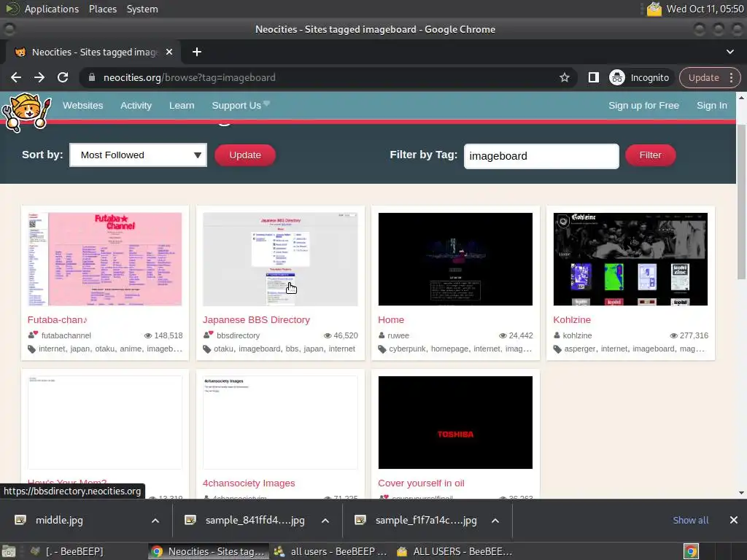The height and width of the screenshot is (560, 747).
Task: Open the 4chansociety Images thumbnail
Action: pyautogui.click(x=280, y=422)
